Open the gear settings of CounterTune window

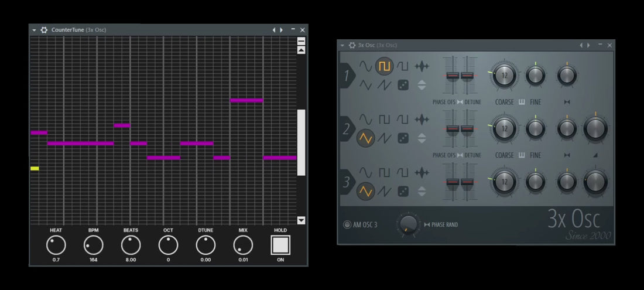pos(44,30)
